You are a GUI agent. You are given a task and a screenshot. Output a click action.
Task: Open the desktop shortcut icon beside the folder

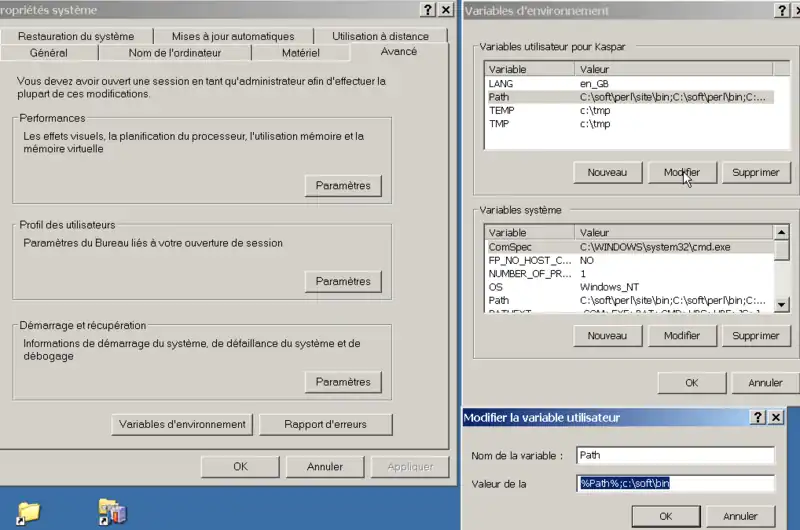113,512
